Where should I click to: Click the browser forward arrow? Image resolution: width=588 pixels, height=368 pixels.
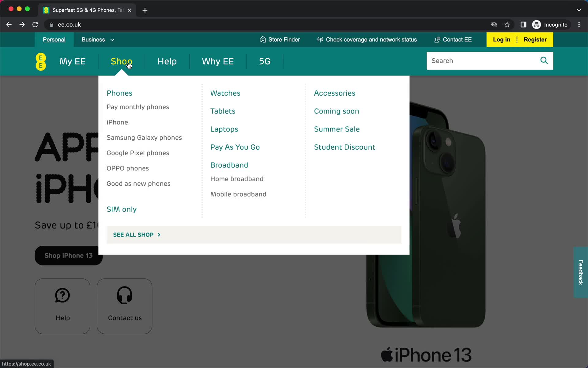[x=22, y=25]
